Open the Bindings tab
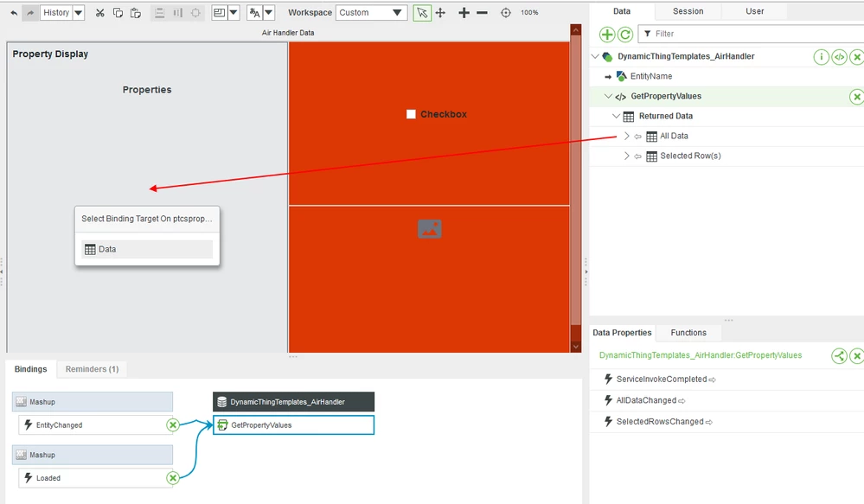The height and width of the screenshot is (504, 864). coord(31,369)
